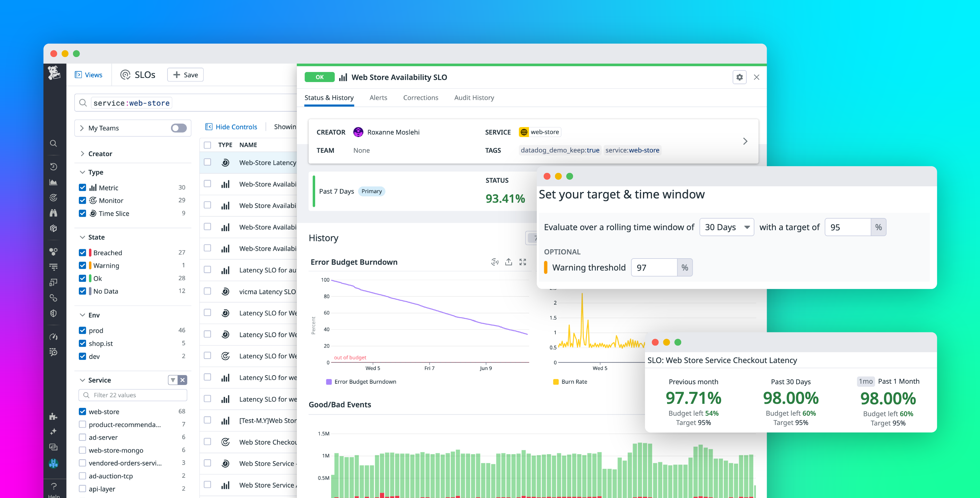The image size is (980, 498).
Task: Select the binoculars APM icon in the sidebar
Action: (x=54, y=212)
